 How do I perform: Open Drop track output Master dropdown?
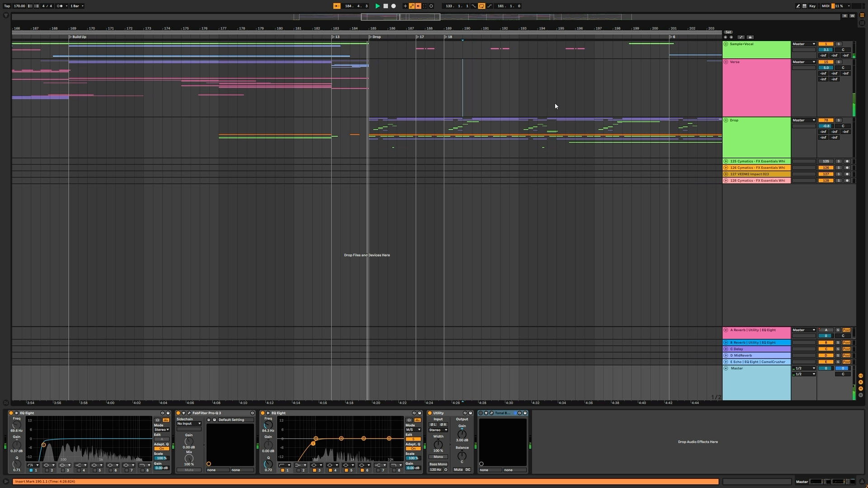(x=804, y=120)
